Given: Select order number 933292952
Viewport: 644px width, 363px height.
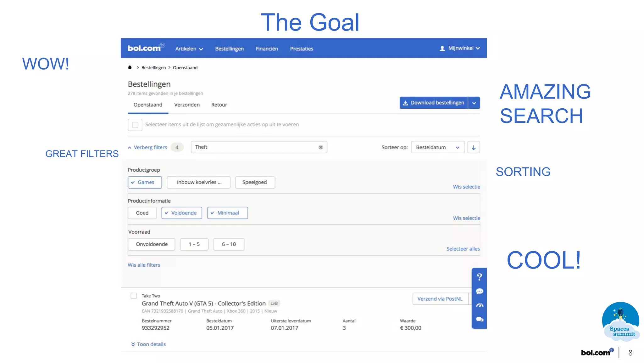Looking at the screenshot, I should coord(155,328).
